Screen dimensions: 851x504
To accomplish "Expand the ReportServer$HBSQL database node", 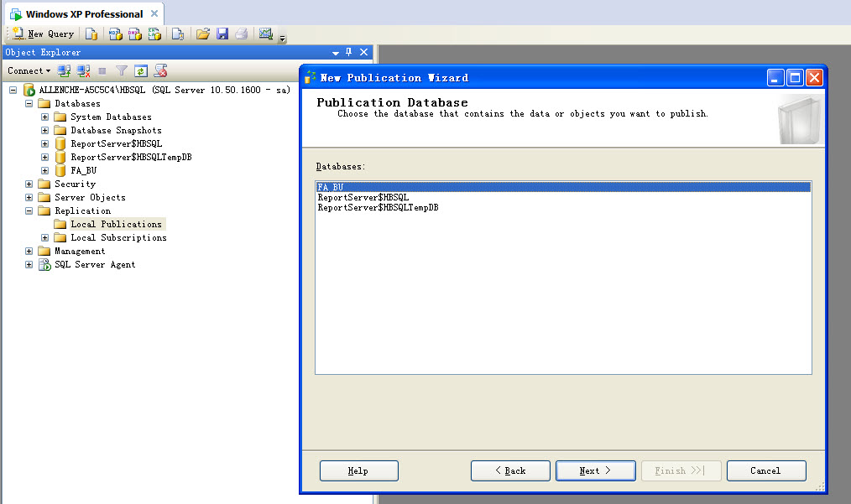I will tap(45, 143).
